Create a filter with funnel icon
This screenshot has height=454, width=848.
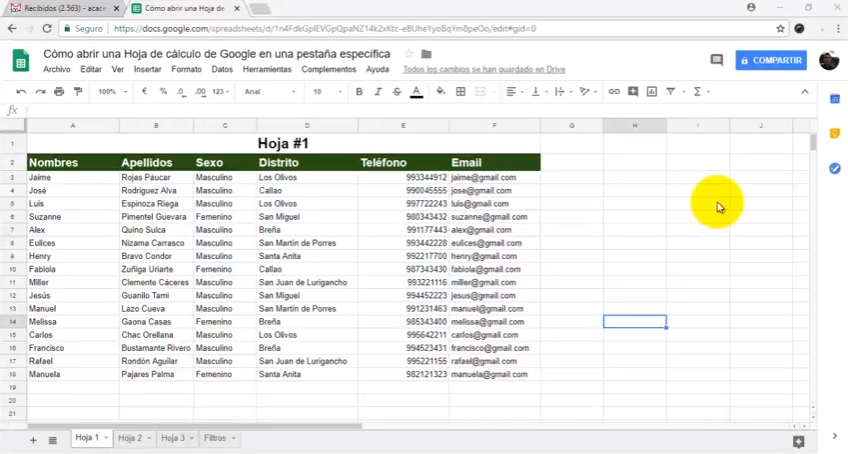[x=671, y=92]
